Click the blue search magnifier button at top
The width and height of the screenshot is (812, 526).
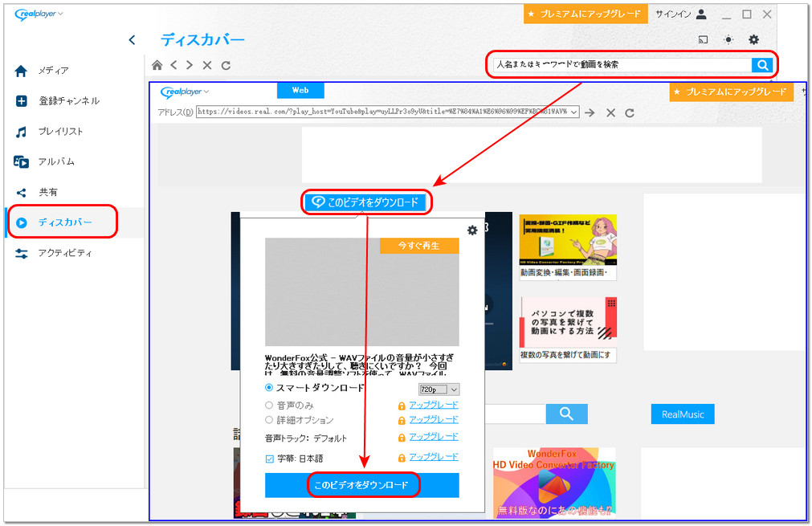click(x=762, y=65)
